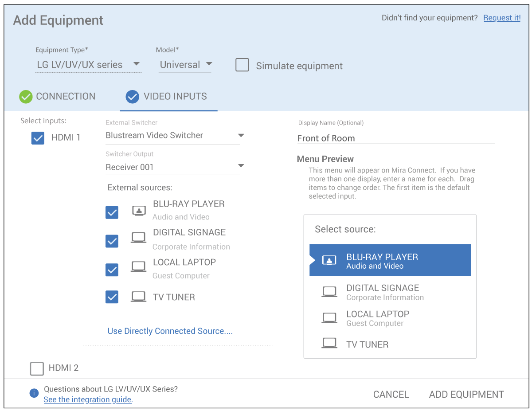This screenshot has width=532, height=411.
Task: Click the Local Laptop icon in menu preview
Action: pyautogui.click(x=329, y=318)
